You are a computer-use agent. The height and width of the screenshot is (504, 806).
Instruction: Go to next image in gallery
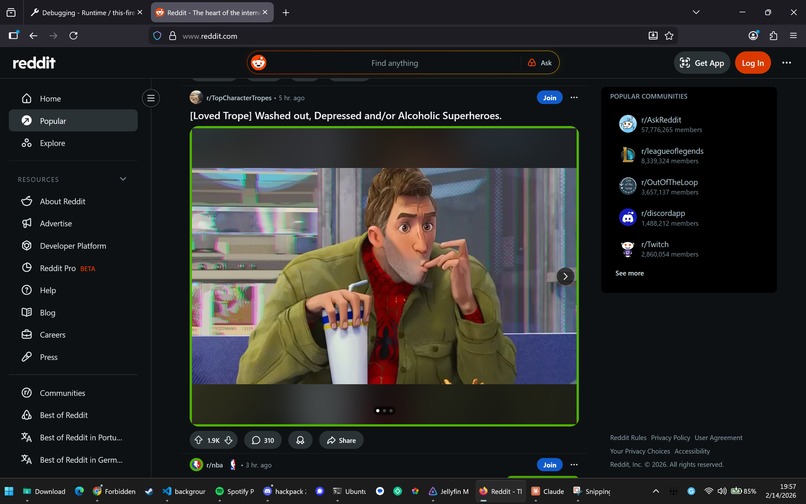(x=565, y=276)
